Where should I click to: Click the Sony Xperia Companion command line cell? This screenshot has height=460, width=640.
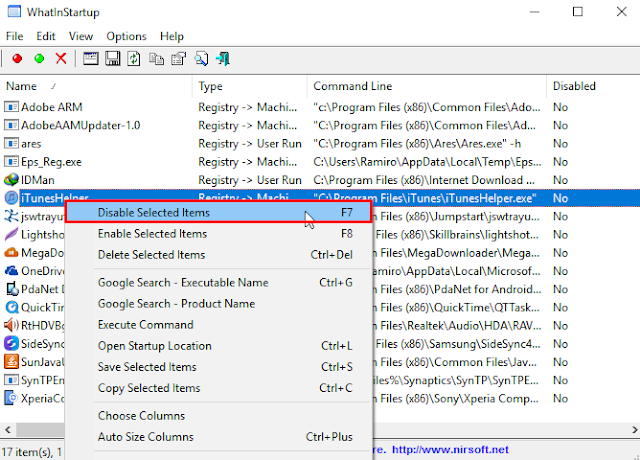(x=456, y=398)
